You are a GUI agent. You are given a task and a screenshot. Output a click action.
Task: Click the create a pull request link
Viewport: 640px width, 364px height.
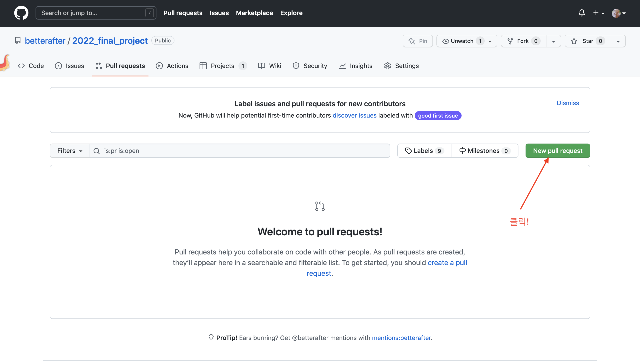[x=447, y=262]
